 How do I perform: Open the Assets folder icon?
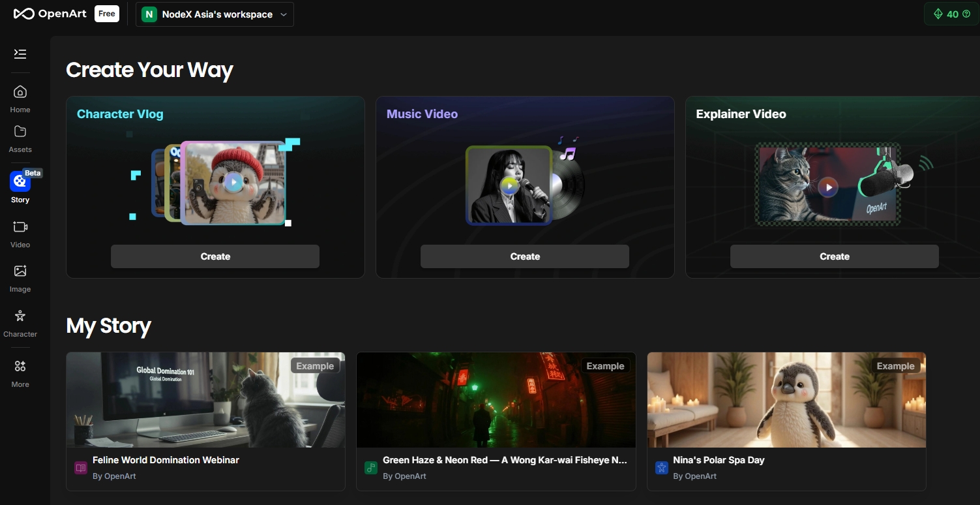pos(20,131)
